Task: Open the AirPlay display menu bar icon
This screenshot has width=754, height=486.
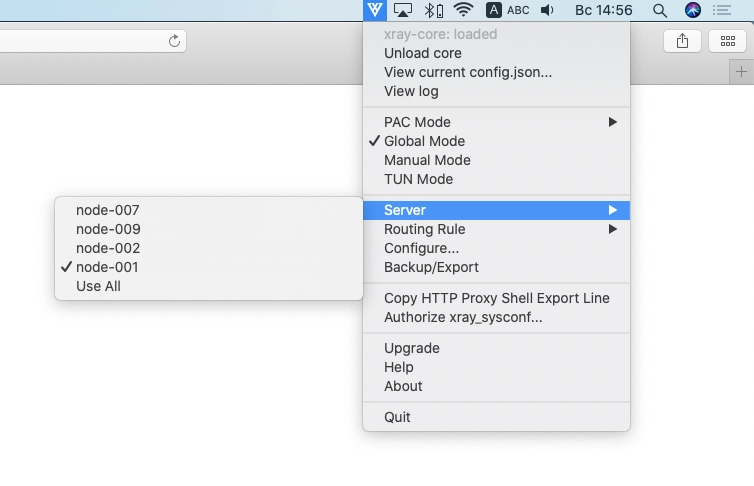Action: [x=403, y=10]
